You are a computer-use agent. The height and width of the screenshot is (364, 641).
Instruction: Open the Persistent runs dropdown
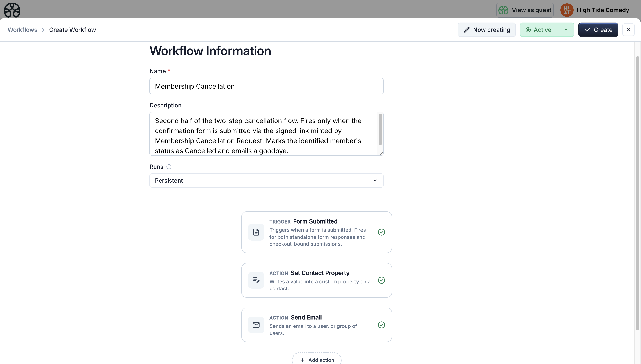[266, 180]
